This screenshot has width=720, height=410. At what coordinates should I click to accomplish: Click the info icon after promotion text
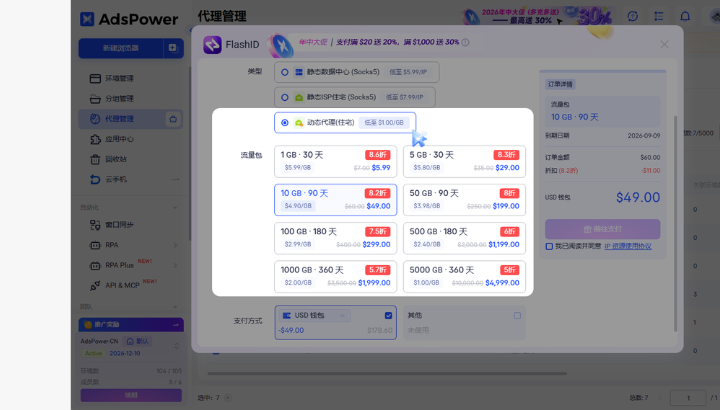pyautogui.click(x=466, y=42)
